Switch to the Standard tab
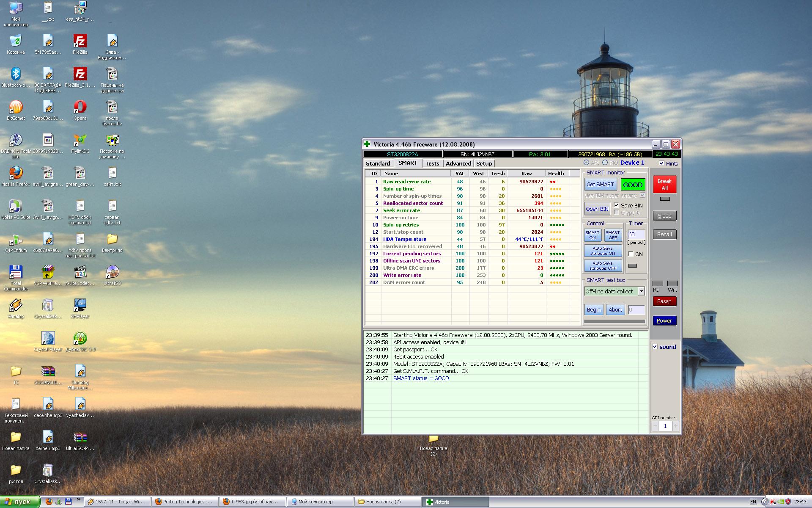This screenshot has height=508, width=812. point(378,163)
